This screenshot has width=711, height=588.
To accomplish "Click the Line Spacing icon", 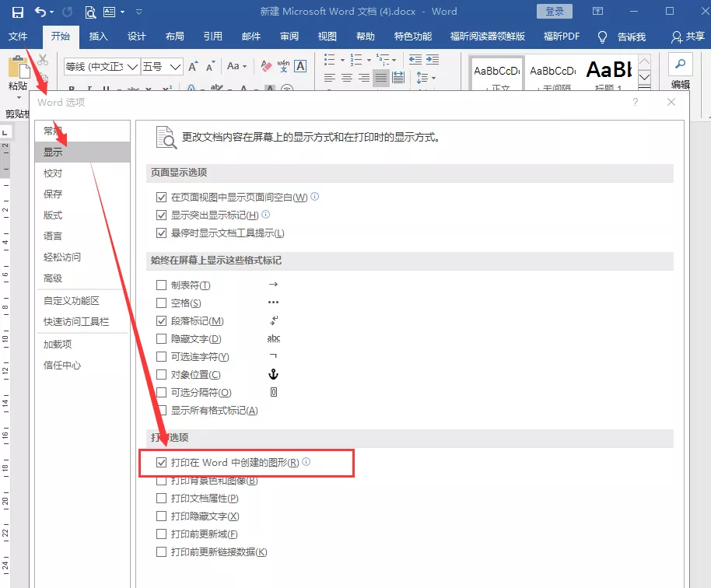I will (x=422, y=78).
